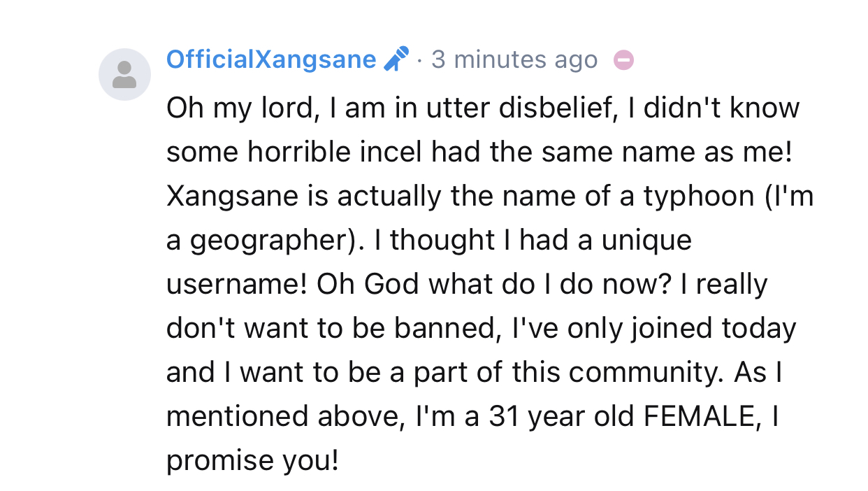This screenshot has width=868, height=491.
Task: Click the '3 minutes ago' timestamp link
Action: 515,59
